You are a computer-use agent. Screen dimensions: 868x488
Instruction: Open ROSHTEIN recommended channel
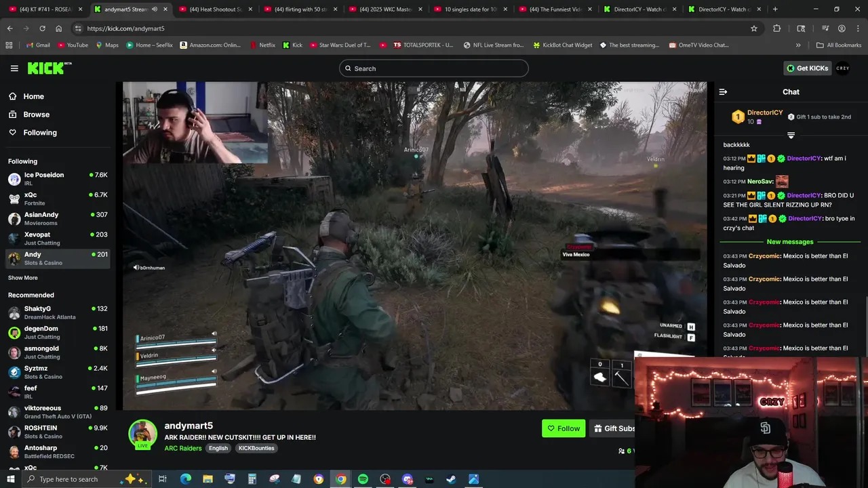(58, 432)
